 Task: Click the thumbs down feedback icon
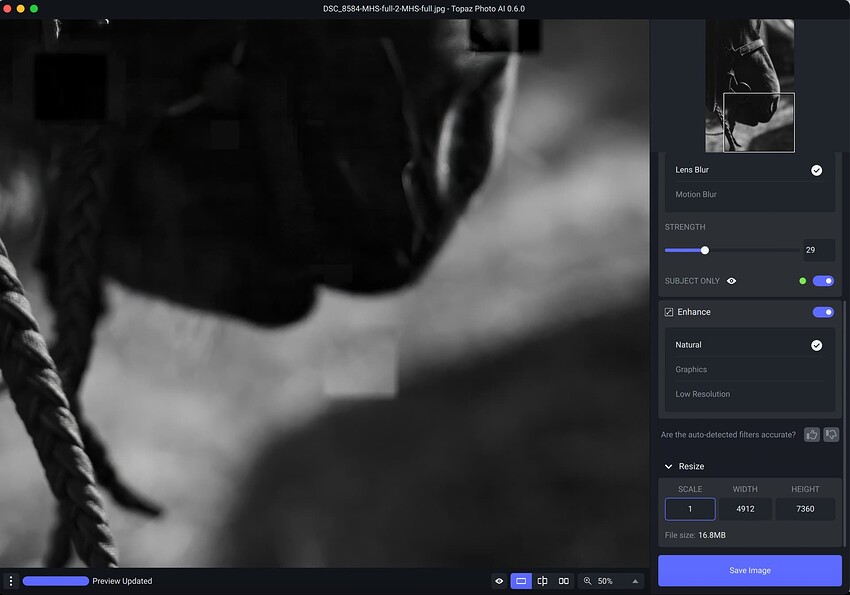tap(831, 434)
